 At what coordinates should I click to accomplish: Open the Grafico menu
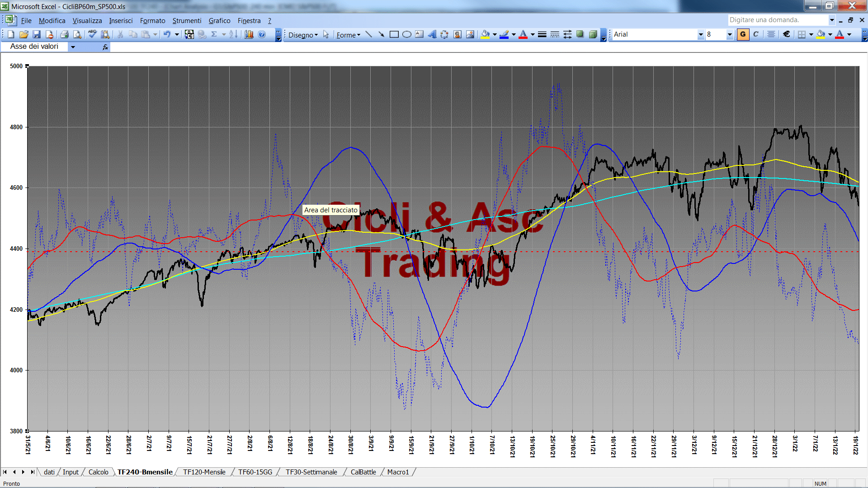tap(219, 21)
